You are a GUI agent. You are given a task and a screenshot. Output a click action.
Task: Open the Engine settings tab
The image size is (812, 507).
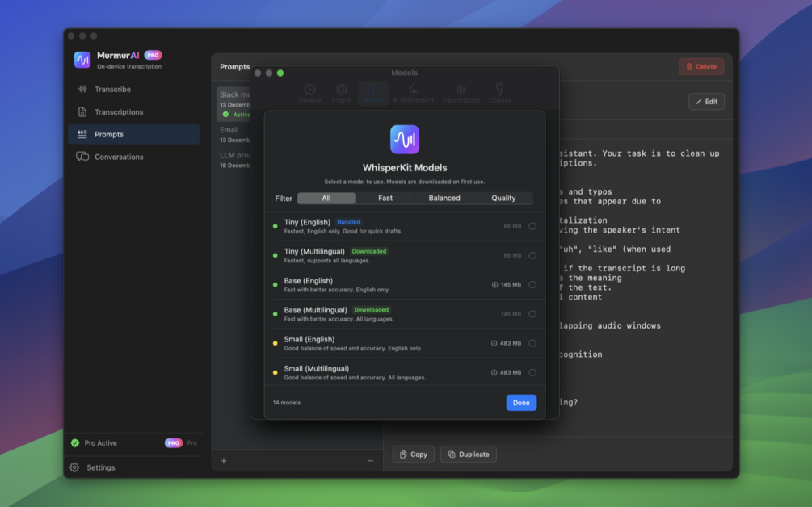click(341, 93)
